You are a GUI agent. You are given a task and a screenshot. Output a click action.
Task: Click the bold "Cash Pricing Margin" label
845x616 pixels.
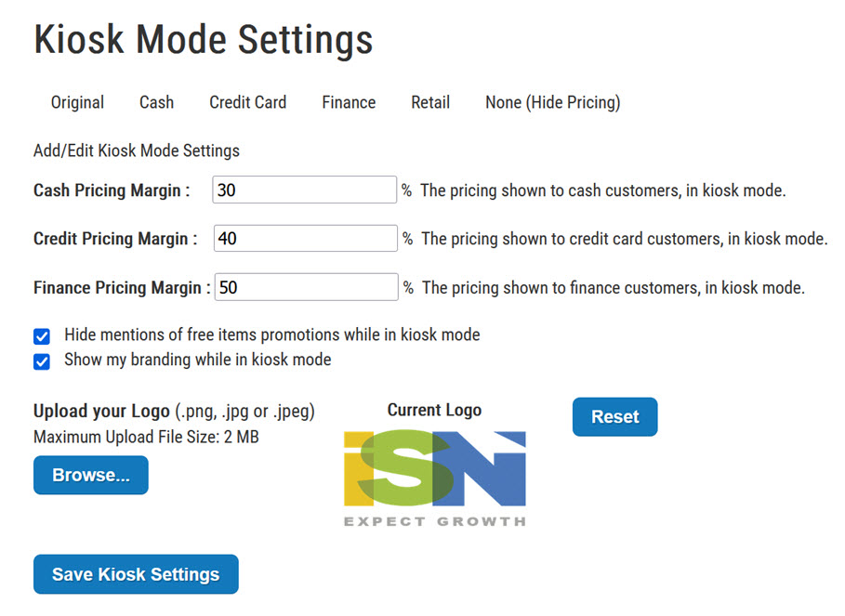pyautogui.click(x=112, y=190)
